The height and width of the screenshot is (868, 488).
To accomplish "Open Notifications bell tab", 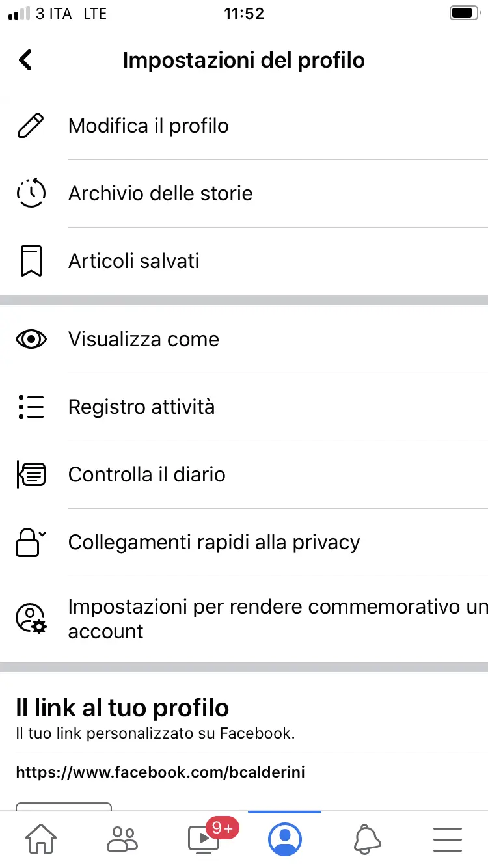I will (367, 839).
